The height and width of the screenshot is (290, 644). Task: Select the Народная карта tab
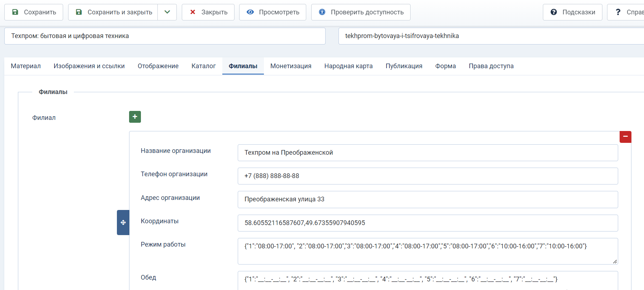349,66
